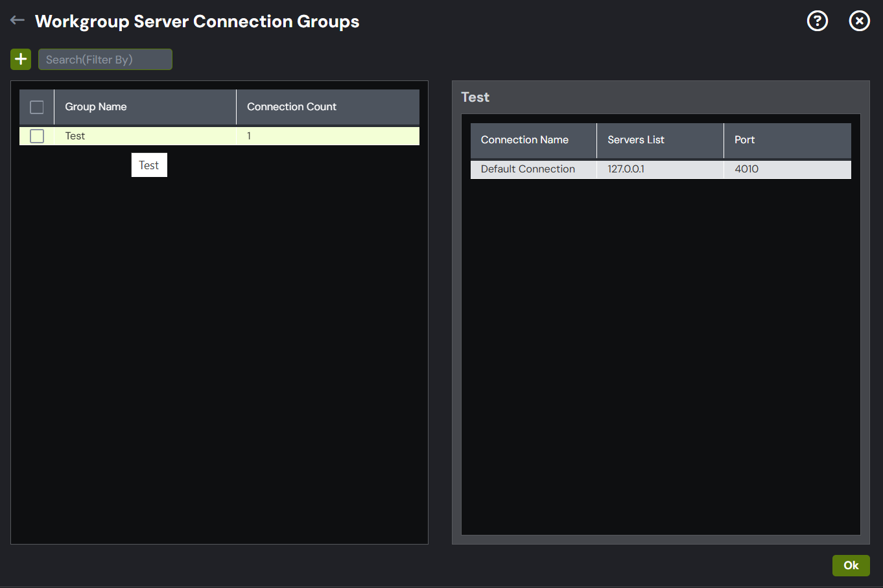
Task: Toggle the select-all checkbox in header
Action: click(37, 107)
